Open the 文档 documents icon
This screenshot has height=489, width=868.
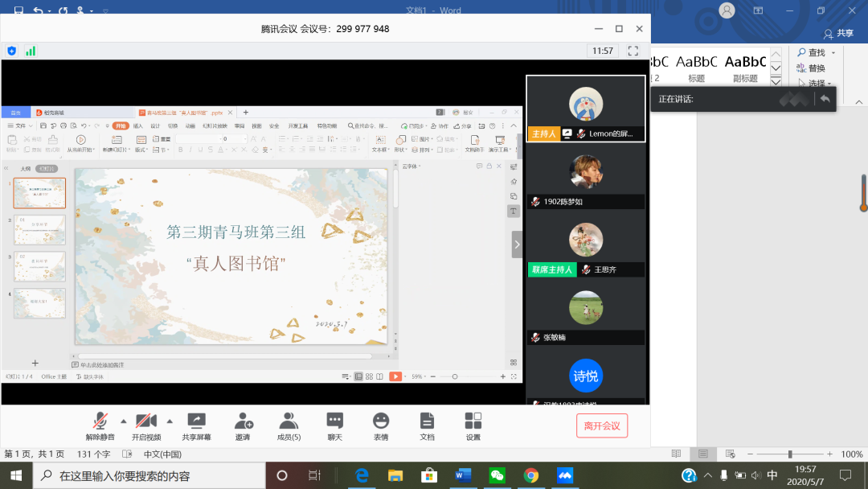coord(427,425)
